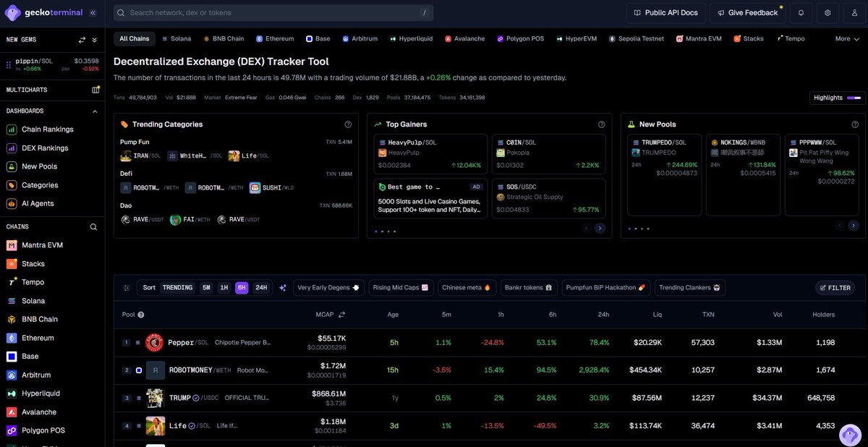Apply Trending Clankers preset filter
Screen dimensions: 868x447
pyautogui.click(x=690, y=288)
